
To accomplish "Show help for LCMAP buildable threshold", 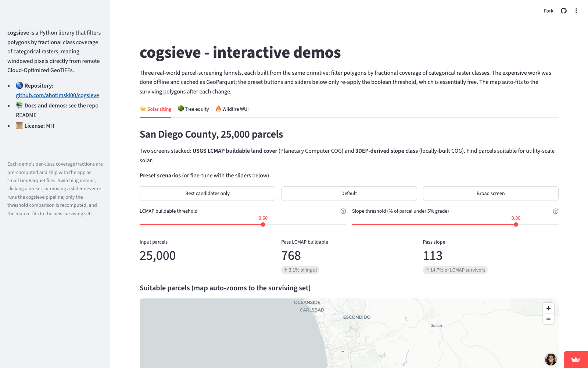I will (343, 211).
